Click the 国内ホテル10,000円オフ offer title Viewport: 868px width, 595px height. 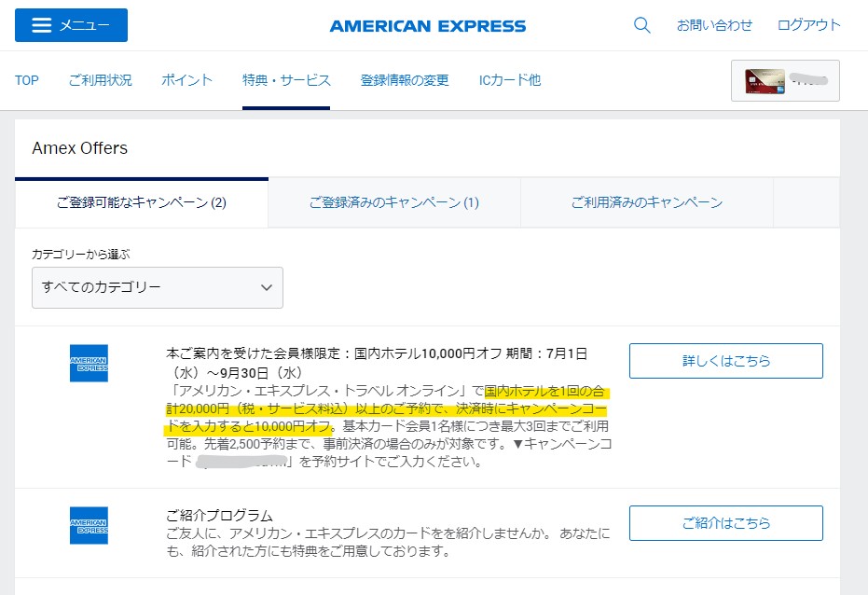[x=377, y=363]
